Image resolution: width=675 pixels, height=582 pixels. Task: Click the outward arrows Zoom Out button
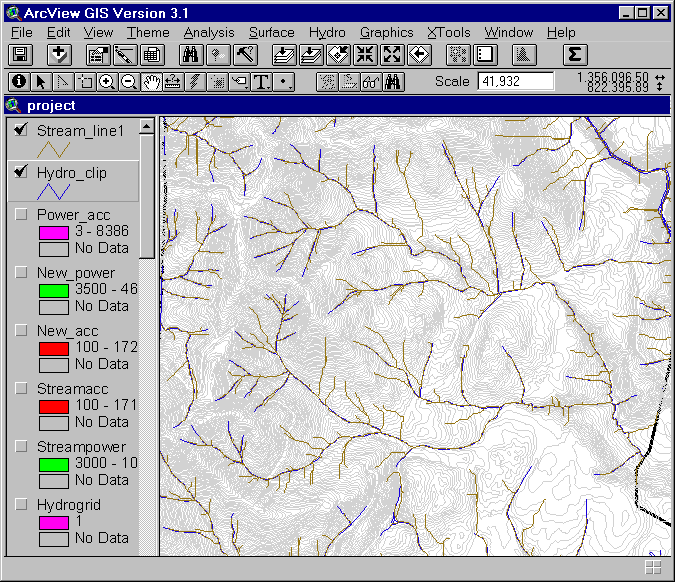(392, 55)
